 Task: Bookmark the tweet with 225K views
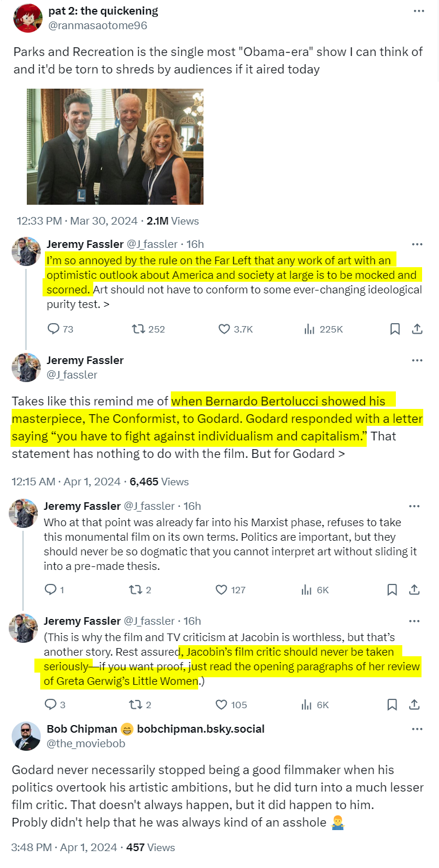[x=395, y=330]
